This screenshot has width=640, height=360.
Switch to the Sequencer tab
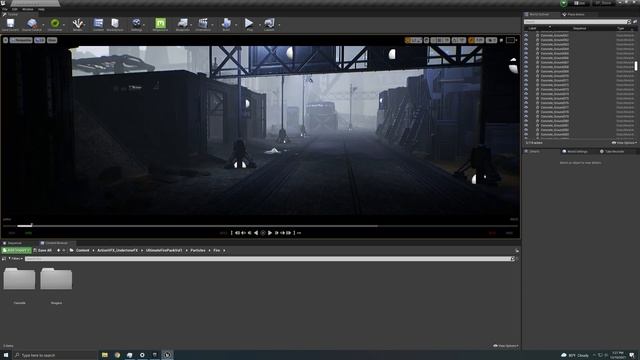(x=15, y=243)
